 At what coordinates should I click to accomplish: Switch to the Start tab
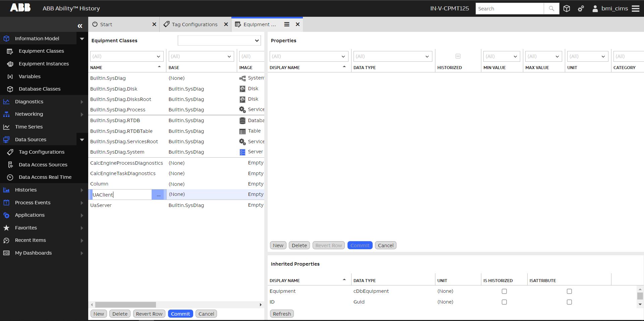(x=124, y=24)
